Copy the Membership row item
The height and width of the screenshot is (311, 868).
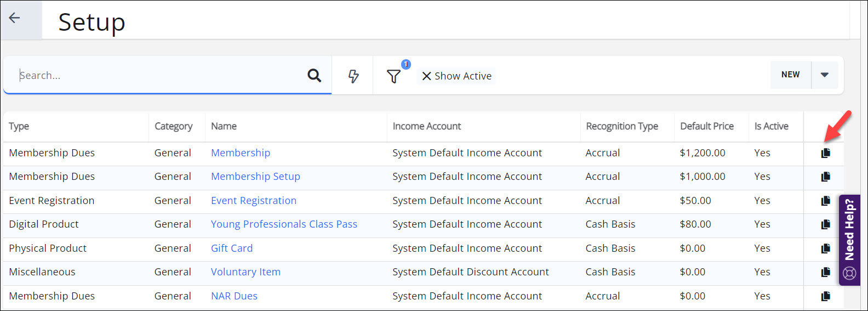point(825,153)
